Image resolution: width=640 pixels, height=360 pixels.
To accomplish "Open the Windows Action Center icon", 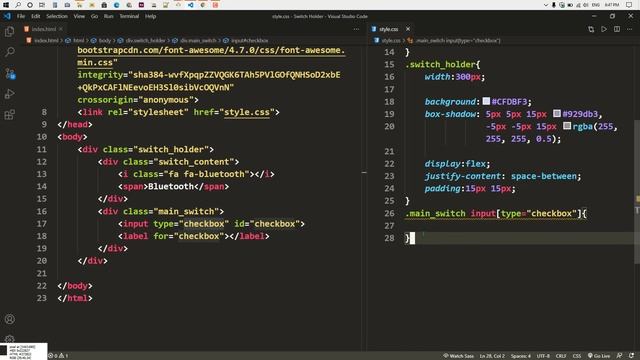I will pyautogui.click(x=629, y=5).
